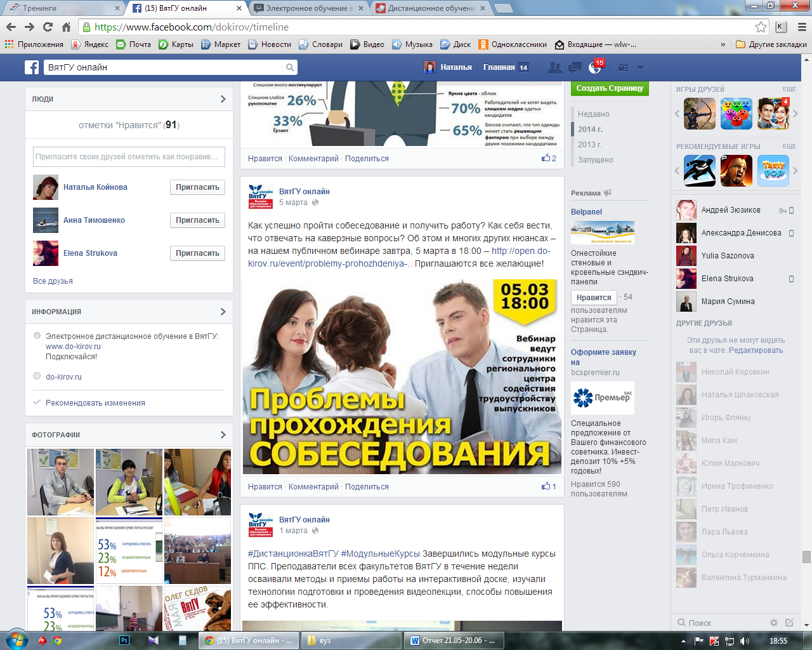Open Наталья profile link in header
Viewport: 812px width, 650px height.
(x=448, y=67)
